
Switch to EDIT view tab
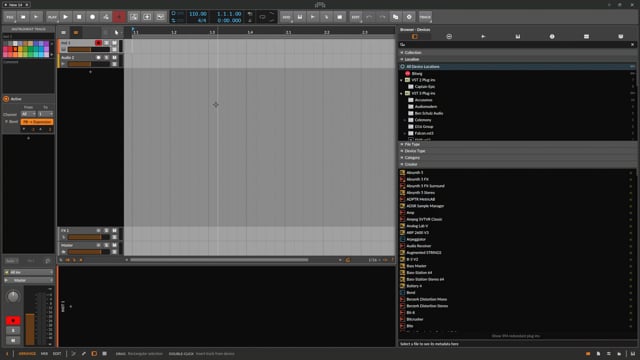57,354
